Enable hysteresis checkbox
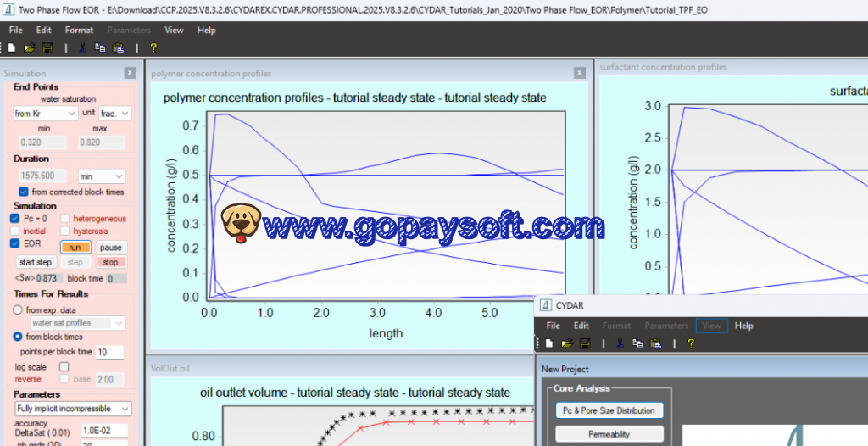 pyautogui.click(x=64, y=231)
